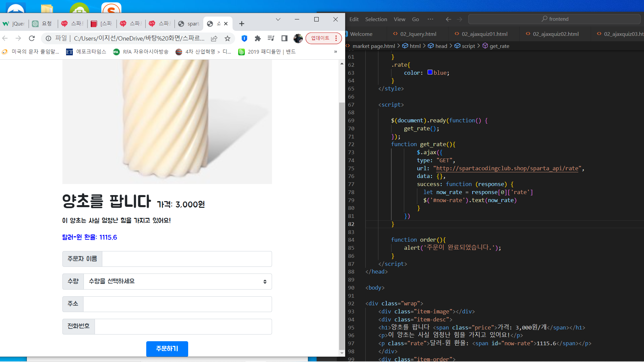Click the VS Code frontend search box
The image size is (644, 362).
(554, 19)
